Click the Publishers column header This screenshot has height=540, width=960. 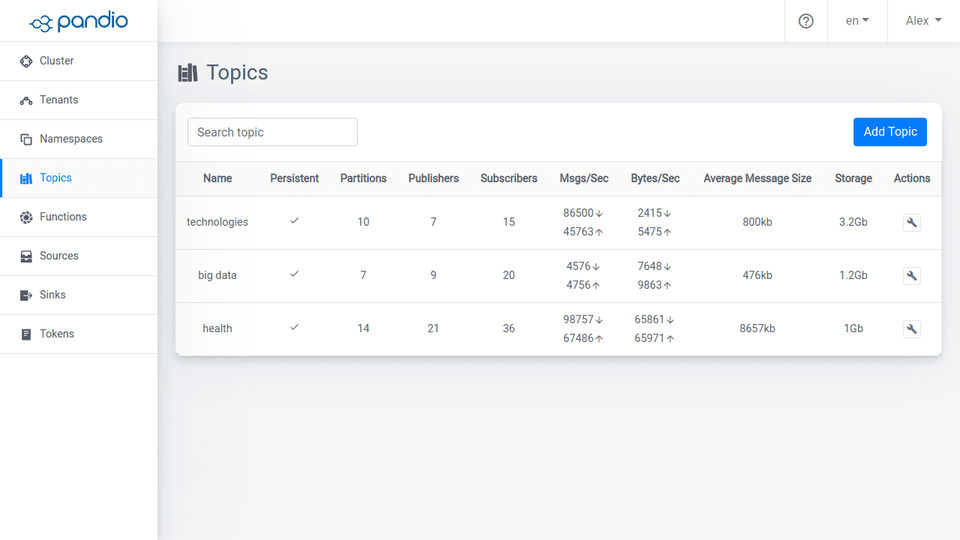433,178
